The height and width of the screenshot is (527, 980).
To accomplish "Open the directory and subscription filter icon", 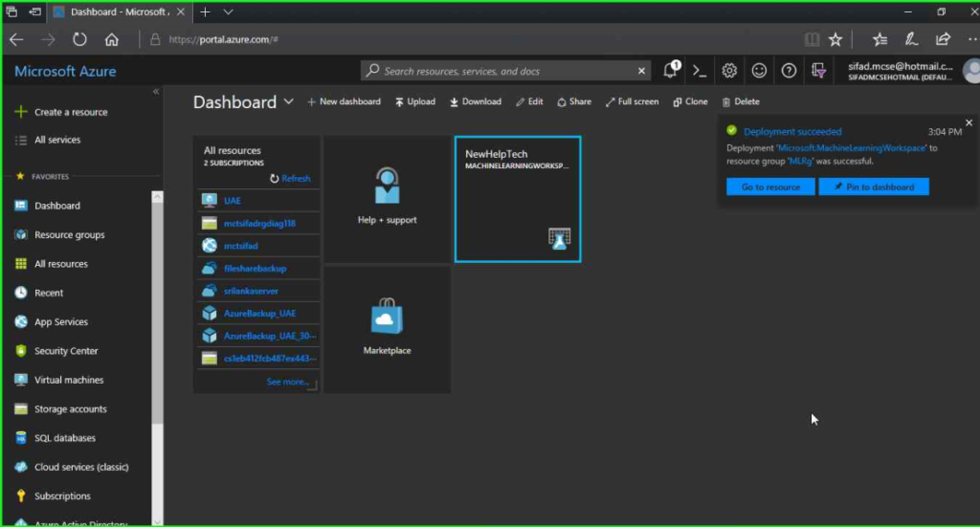I will (x=818, y=71).
